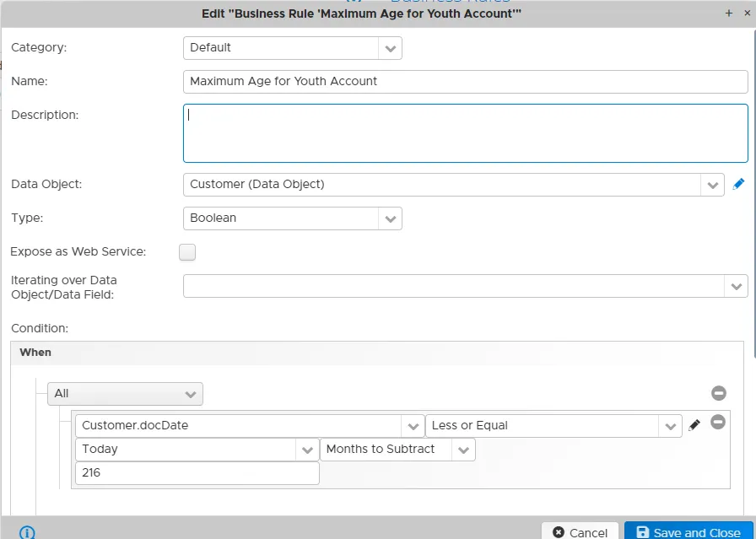Close the edit dialog with X icon
The width and height of the screenshot is (756, 539).
point(748,13)
